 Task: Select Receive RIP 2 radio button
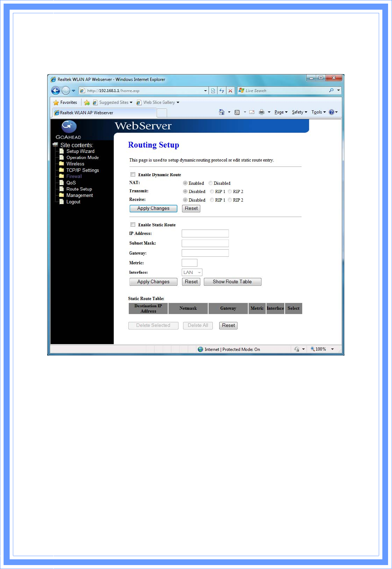click(x=230, y=200)
